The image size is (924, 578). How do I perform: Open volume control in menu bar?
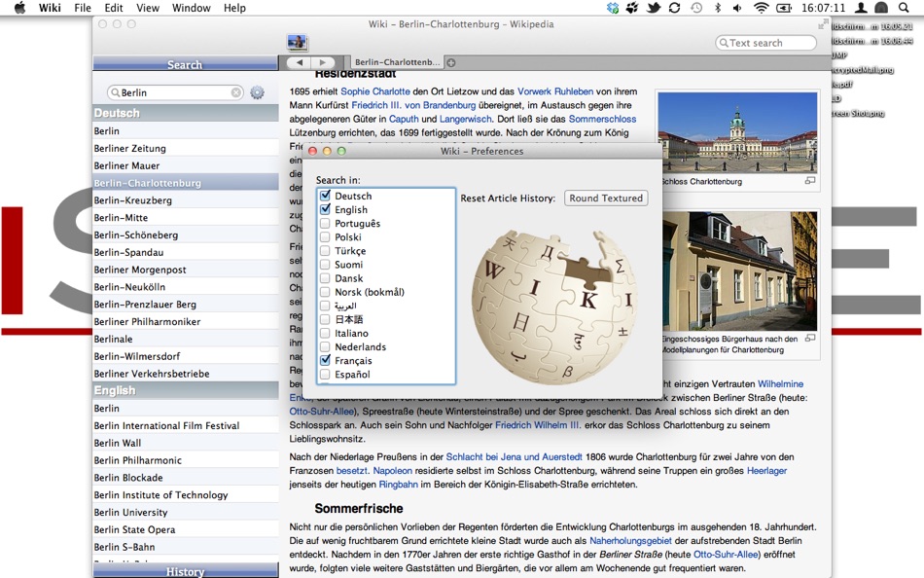(x=737, y=8)
